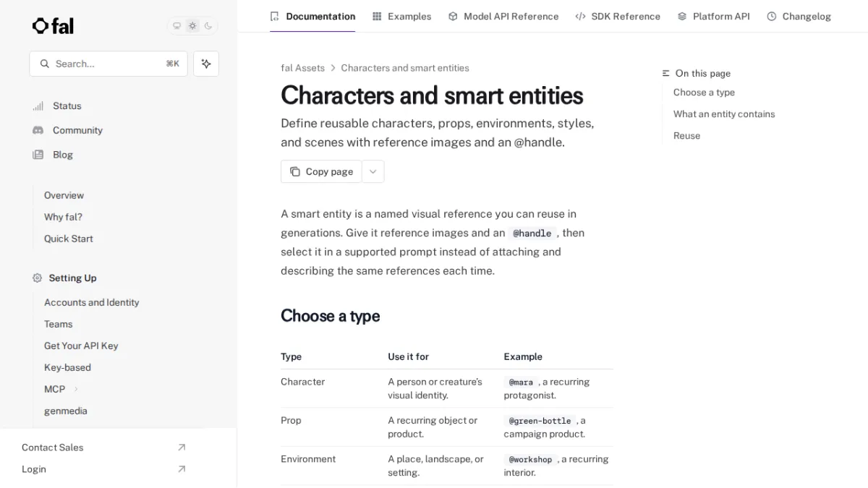Click the Community Discord icon
Screen dimensions: 868x488
click(38, 130)
